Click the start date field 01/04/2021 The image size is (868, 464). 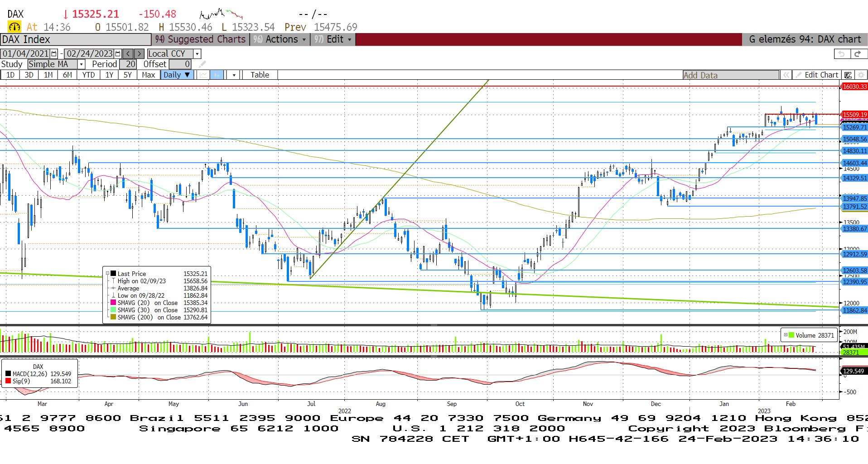pyautogui.click(x=25, y=53)
